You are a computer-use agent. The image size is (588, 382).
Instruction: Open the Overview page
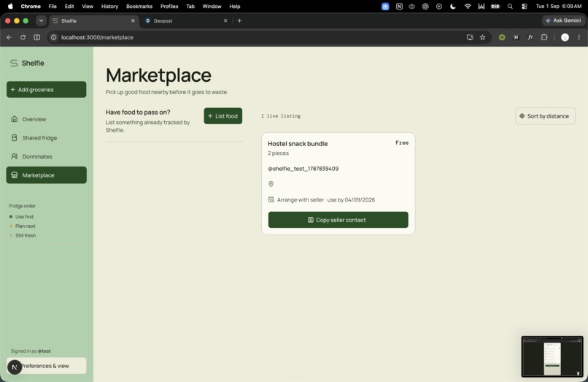[x=47, y=119]
